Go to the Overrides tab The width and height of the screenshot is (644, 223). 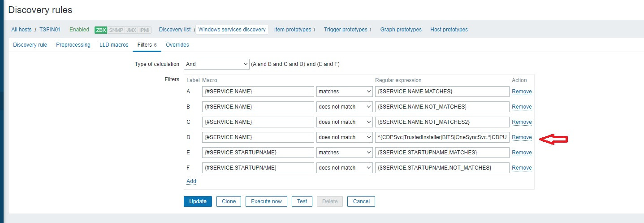(x=177, y=45)
